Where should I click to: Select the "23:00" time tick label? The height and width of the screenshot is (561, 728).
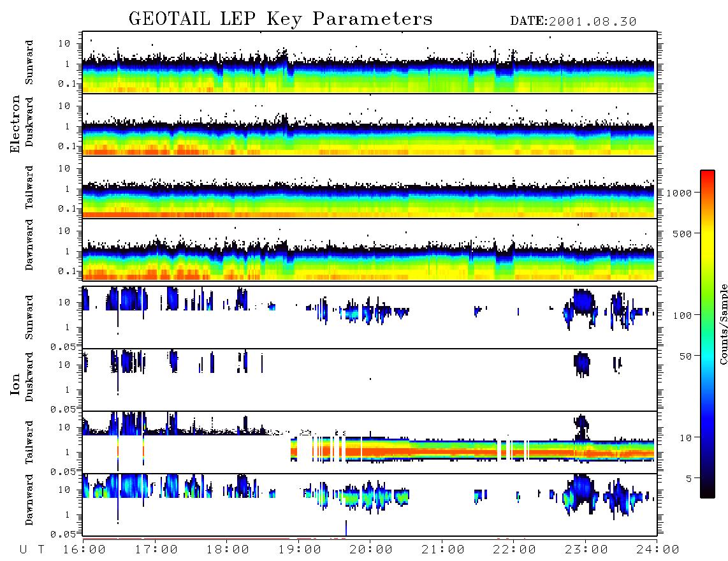(x=586, y=550)
